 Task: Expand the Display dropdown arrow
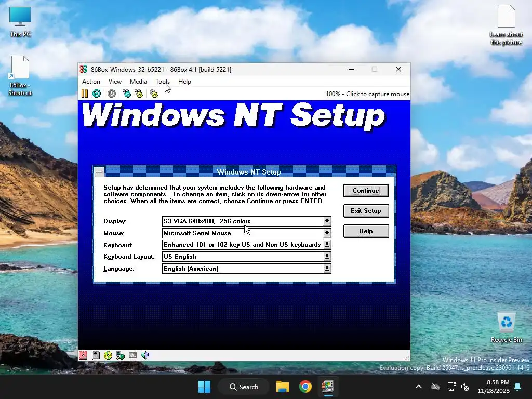coord(327,221)
